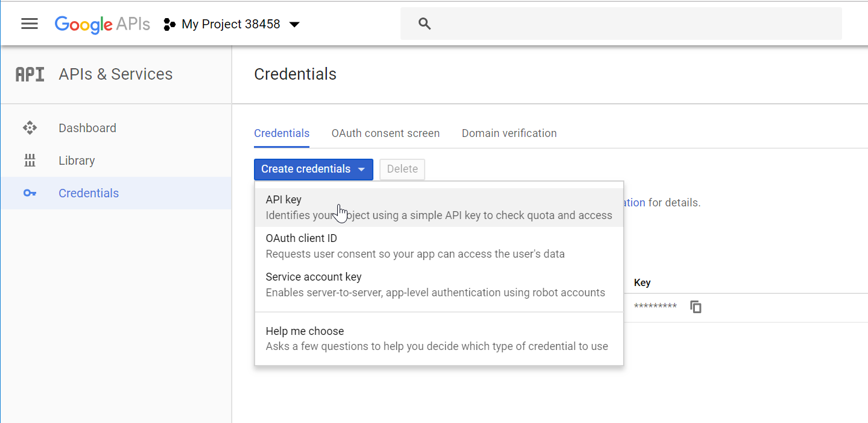868x423 pixels.
Task: Click the masked key asterisks value
Action: (655, 307)
